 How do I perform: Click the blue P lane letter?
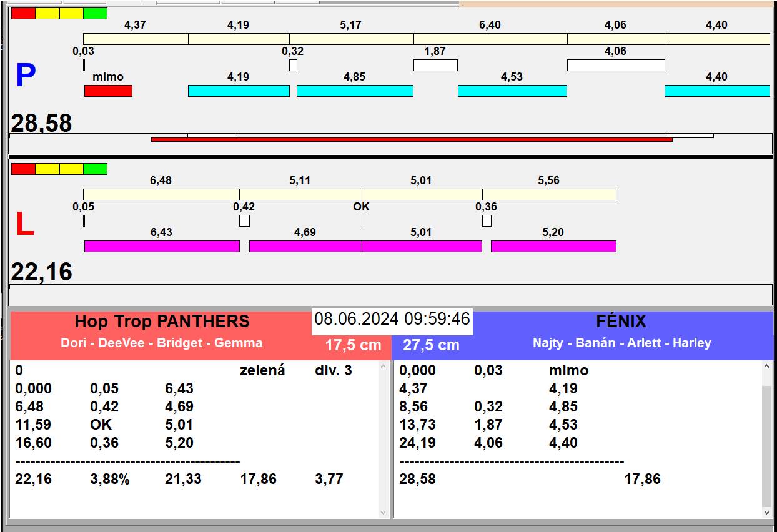(25, 76)
